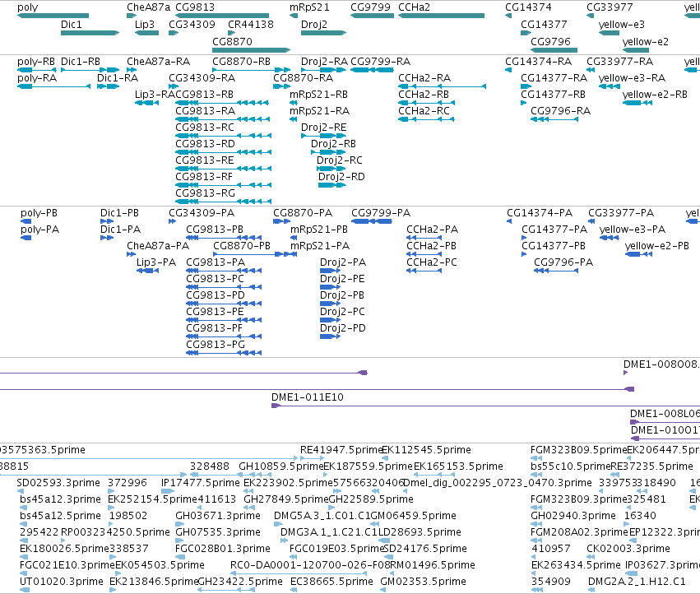This screenshot has width=700, height=594.
Task: Click the GM02353.5prime label
Action: pos(424,581)
